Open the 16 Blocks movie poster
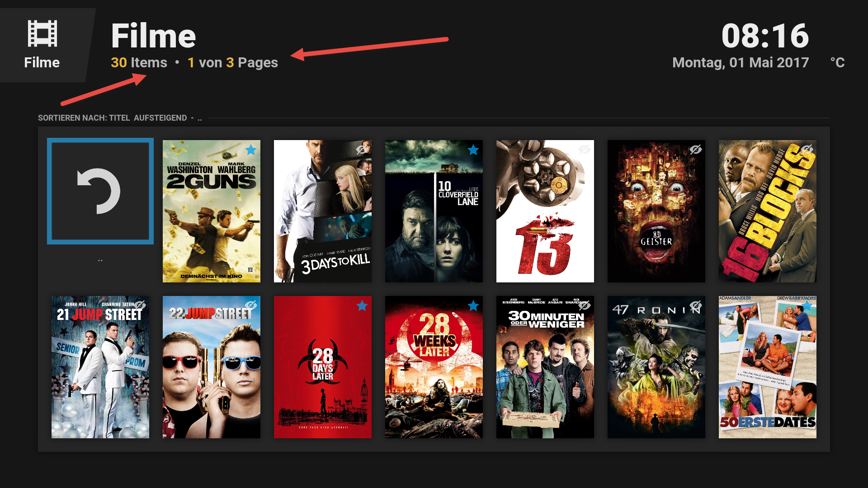The height and width of the screenshot is (488, 868). tap(768, 211)
